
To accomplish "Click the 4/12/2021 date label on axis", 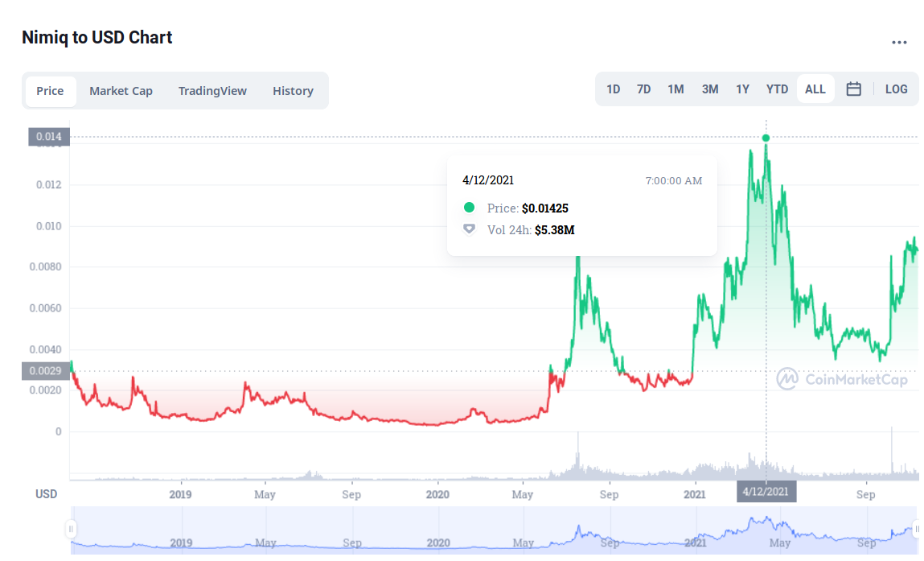I will coord(766,492).
